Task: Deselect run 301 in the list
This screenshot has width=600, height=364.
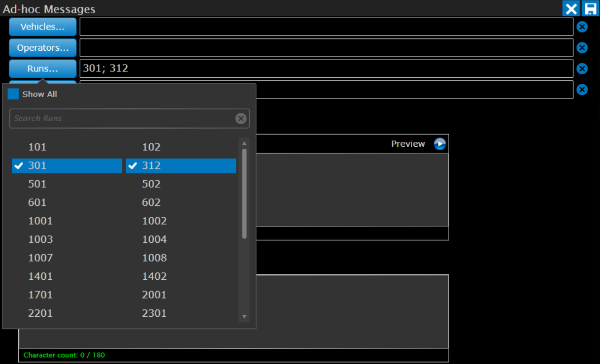Action: coord(67,165)
